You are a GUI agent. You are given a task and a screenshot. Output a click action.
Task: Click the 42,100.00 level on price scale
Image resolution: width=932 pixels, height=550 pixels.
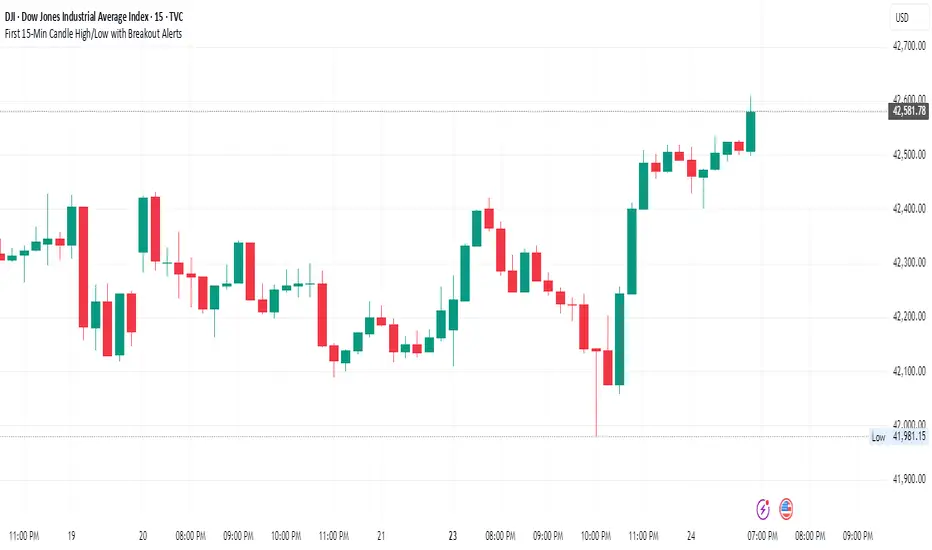(908, 371)
